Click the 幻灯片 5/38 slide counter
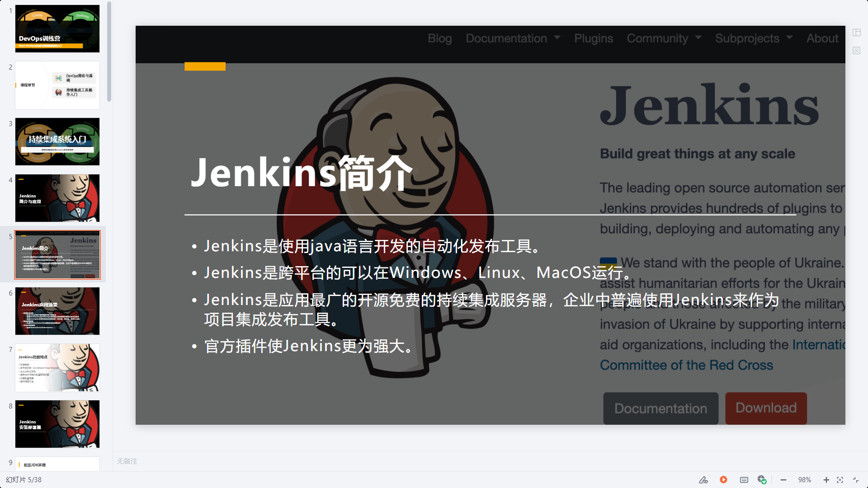868x488 pixels. click(x=24, y=480)
